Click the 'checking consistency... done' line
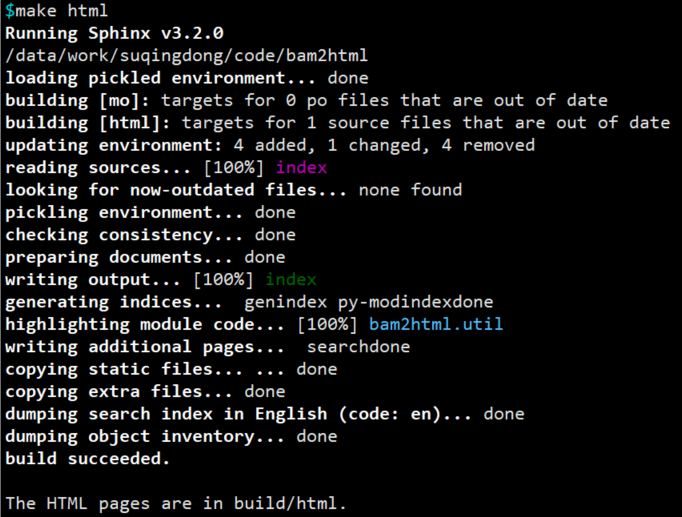Viewport: 682px width, 517px height. 150,235
